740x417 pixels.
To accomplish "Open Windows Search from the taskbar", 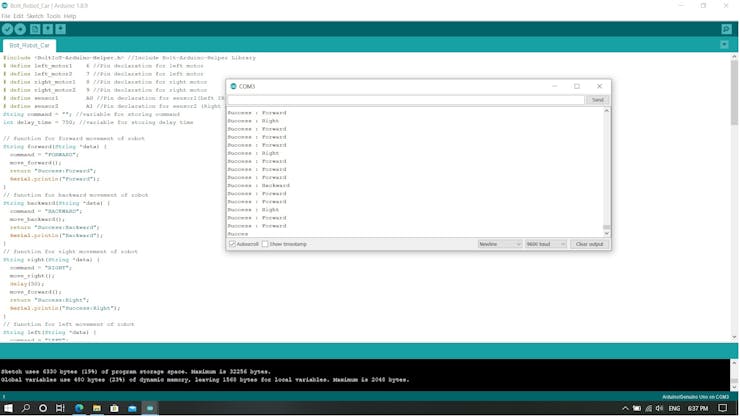I will pos(25,408).
